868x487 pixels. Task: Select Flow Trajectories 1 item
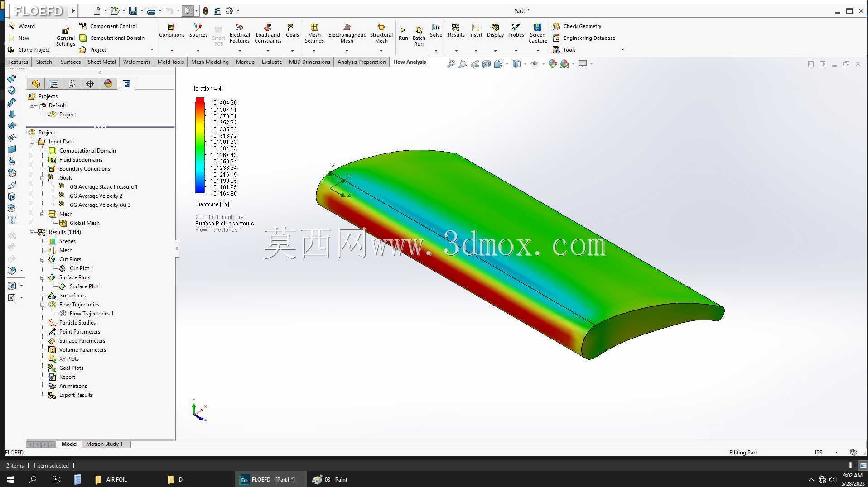pyautogui.click(x=91, y=314)
